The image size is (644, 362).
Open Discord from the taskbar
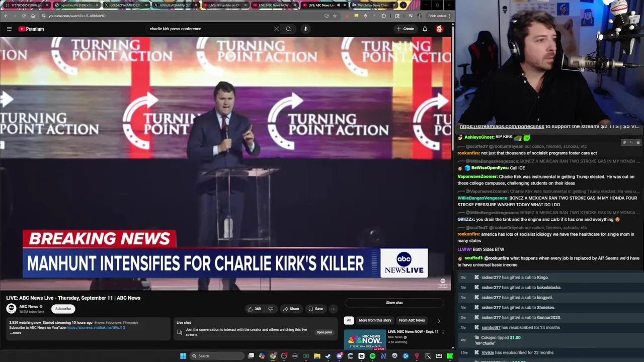(x=339, y=356)
